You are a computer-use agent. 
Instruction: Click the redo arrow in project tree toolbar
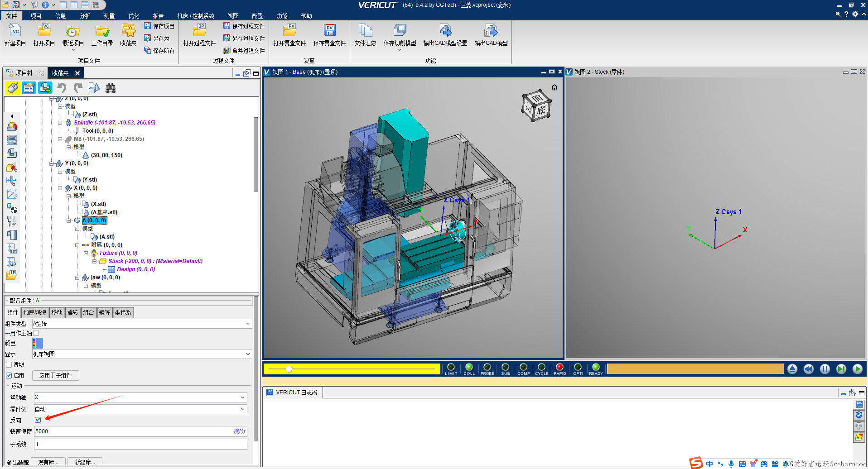click(78, 88)
